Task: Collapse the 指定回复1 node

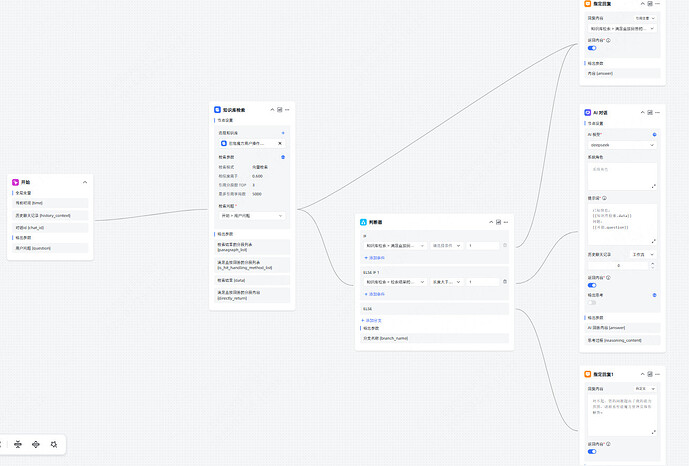Action: [642, 374]
